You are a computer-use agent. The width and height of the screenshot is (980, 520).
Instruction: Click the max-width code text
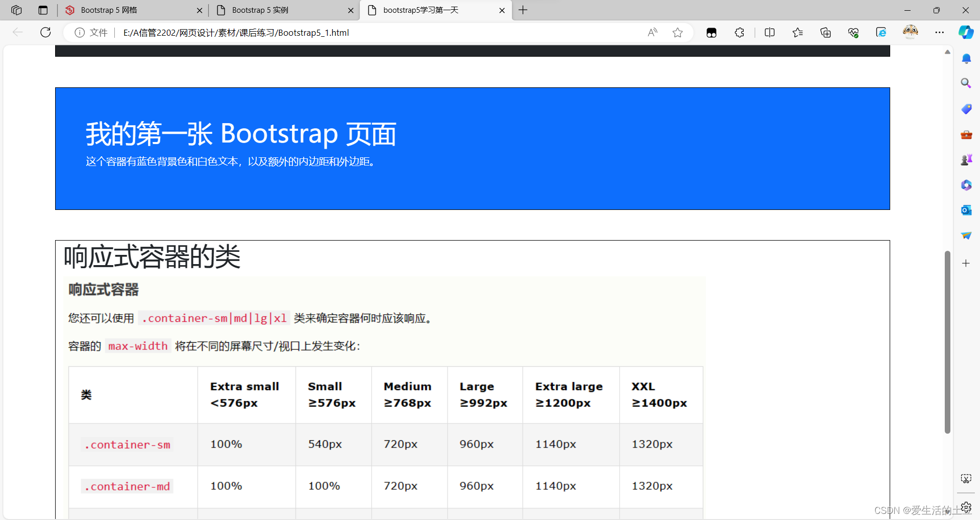(x=138, y=346)
